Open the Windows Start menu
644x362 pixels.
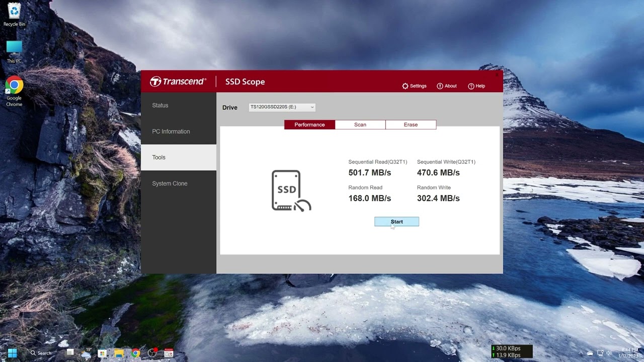tap(13, 353)
